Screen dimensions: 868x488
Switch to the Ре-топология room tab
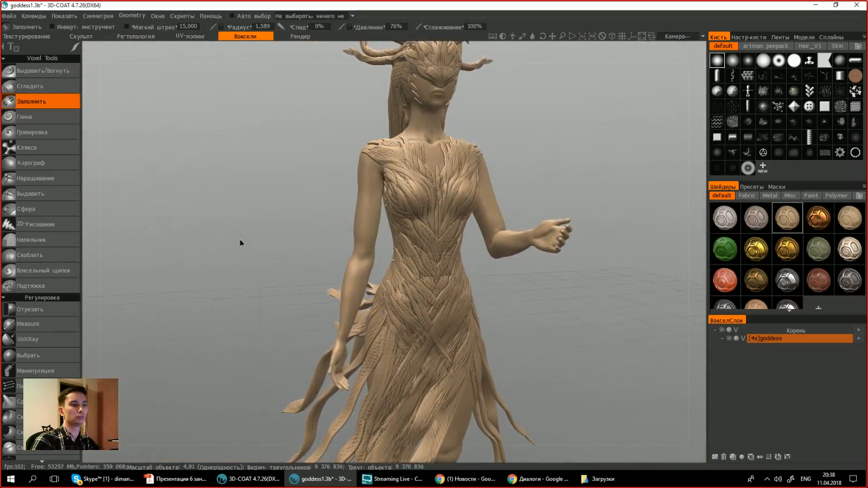tap(136, 36)
